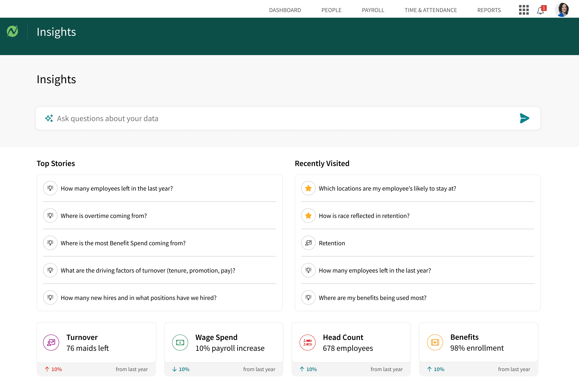This screenshot has height=392, width=579.
Task: Click the Benefits card icon
Action: click(435, 342)
